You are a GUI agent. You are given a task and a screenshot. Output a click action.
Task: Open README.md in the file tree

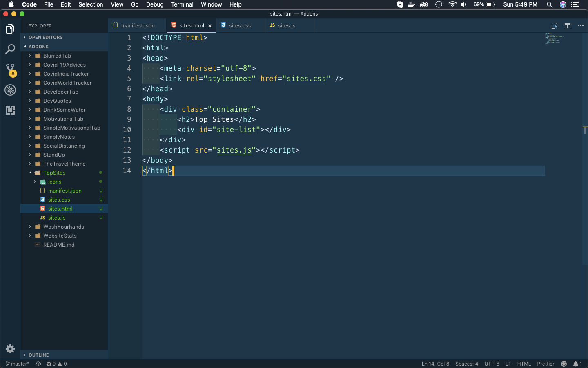click(64, 245)
